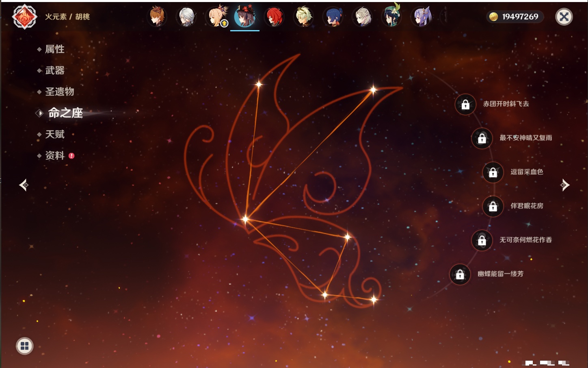Click the Pyro element emblem icon

click(24, 17)
